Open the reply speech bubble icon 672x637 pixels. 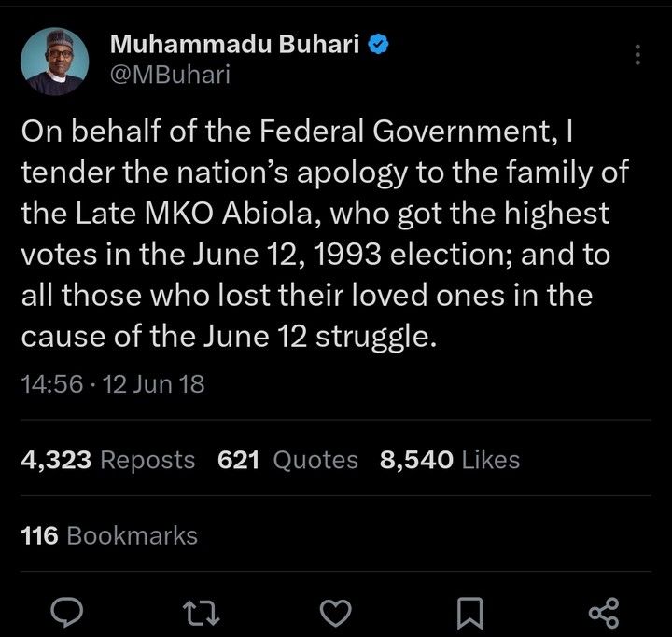[x=66, y=613]
